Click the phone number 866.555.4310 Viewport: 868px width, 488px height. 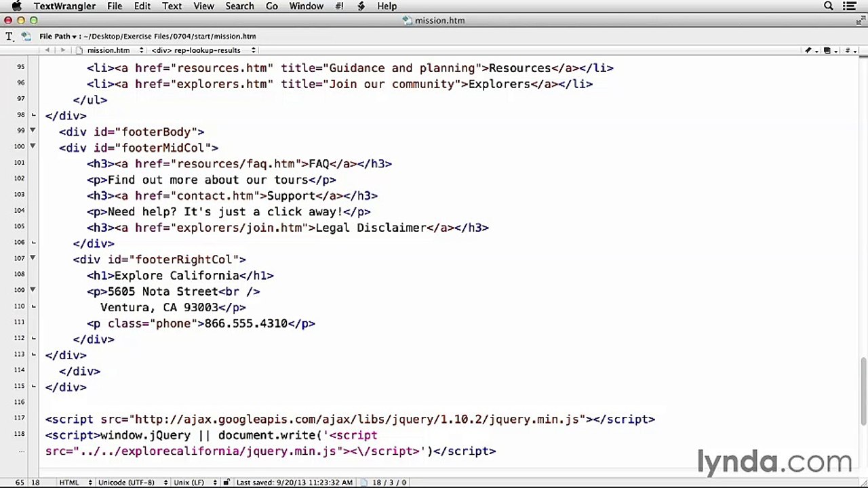(x=246, y=324)
